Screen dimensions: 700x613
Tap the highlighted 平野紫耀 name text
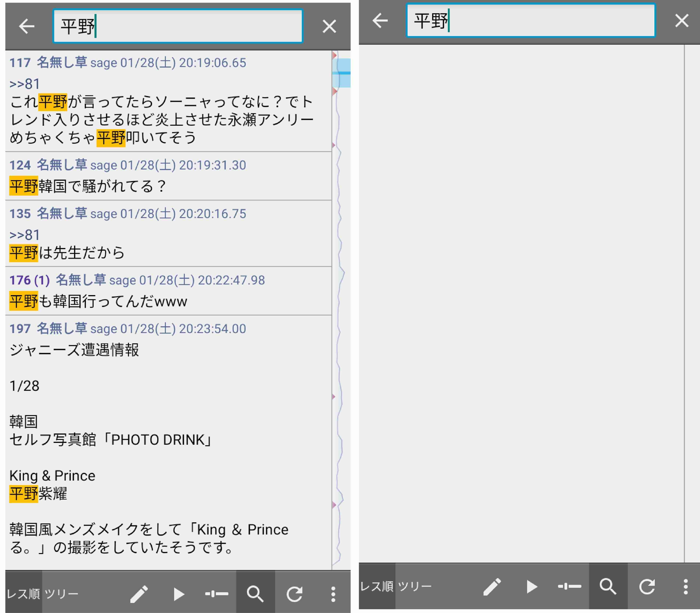[38, 494]
